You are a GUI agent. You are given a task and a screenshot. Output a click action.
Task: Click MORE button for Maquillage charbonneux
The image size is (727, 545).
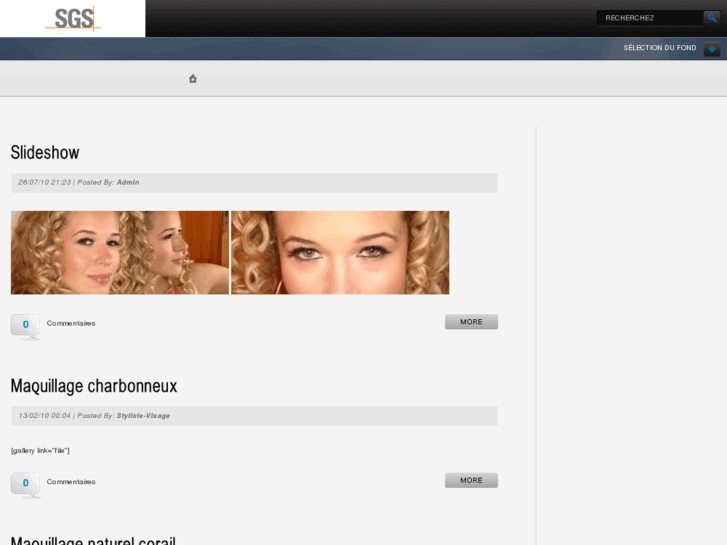pyautogui.click(x=471, y=481)
